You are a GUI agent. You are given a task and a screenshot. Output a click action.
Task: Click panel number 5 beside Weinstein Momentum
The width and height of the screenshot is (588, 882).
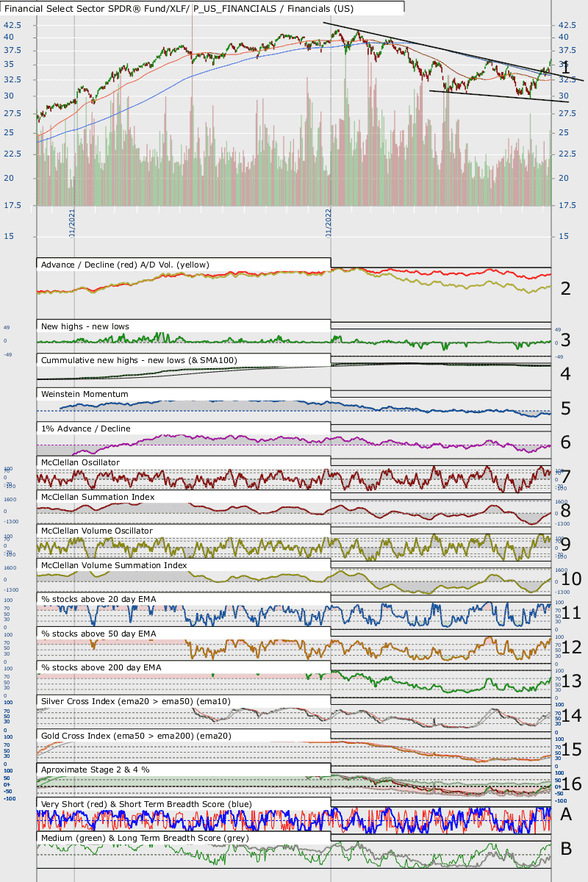[565, 408]
